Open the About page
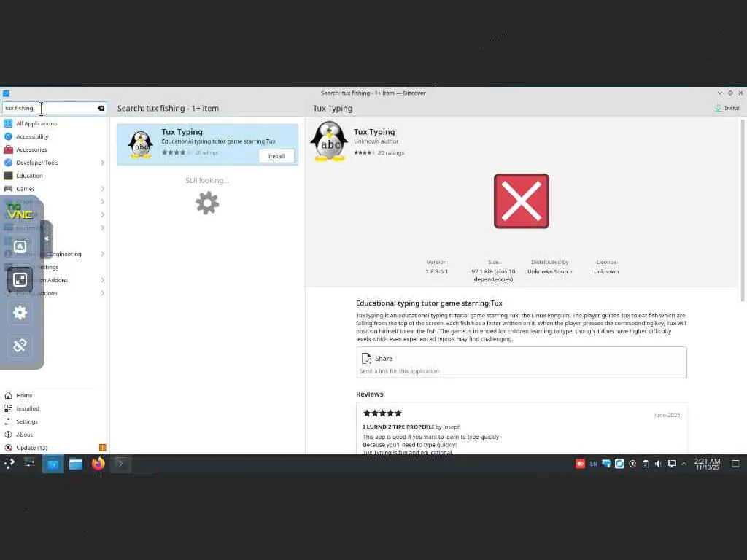 click(x=54, y=435)
